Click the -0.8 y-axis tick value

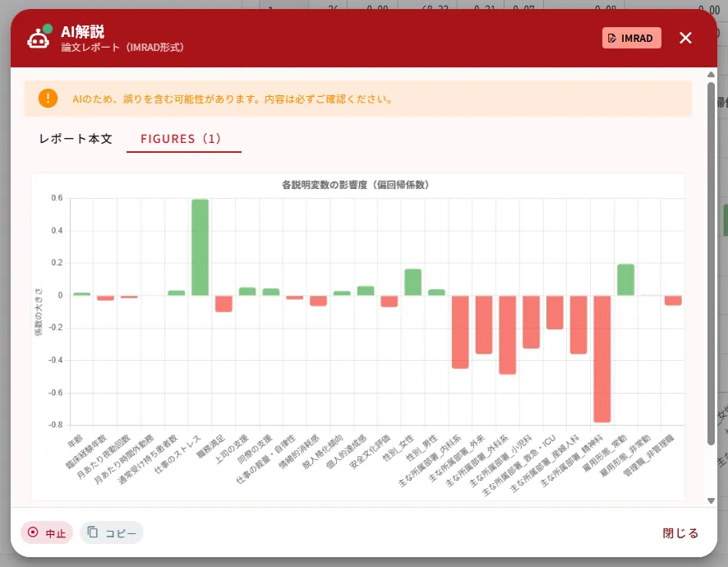(55, 425)
